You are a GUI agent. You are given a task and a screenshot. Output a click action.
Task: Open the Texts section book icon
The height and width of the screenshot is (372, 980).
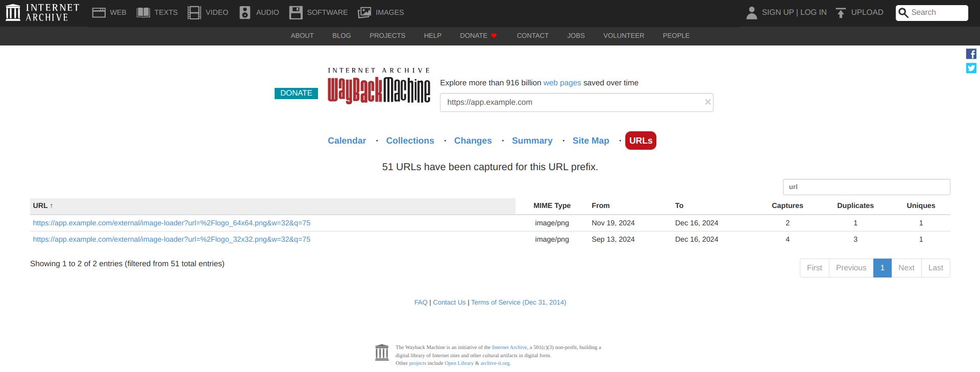[143, 12]
